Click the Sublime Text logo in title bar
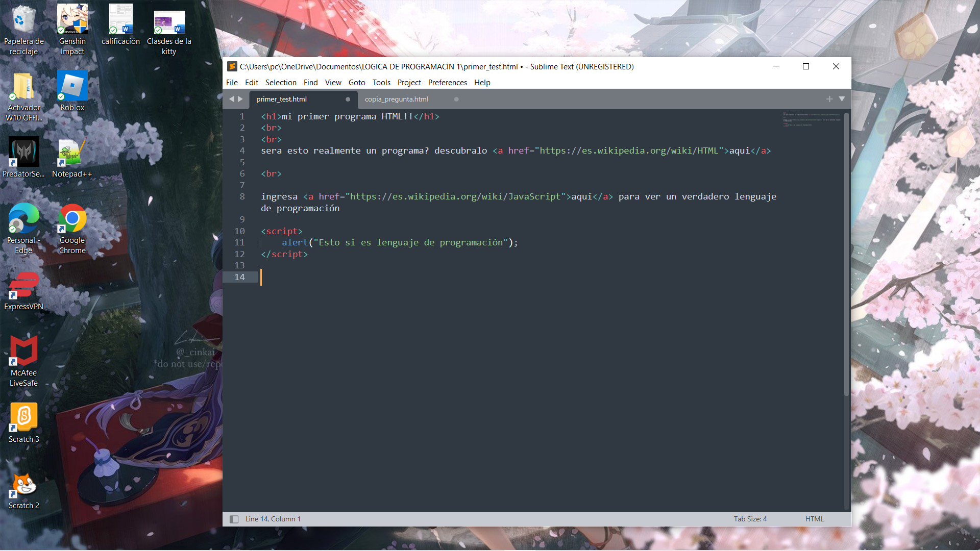Viewport: 980px width, 551px height. 232,66
